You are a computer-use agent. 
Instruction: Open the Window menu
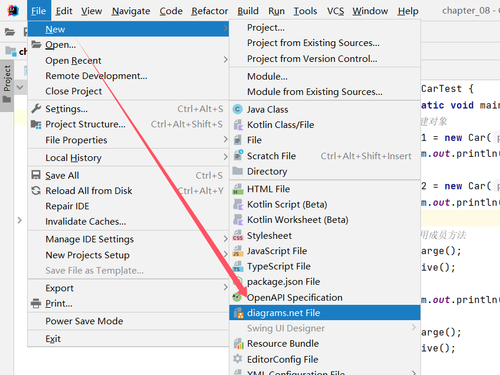tap(370, 11)
